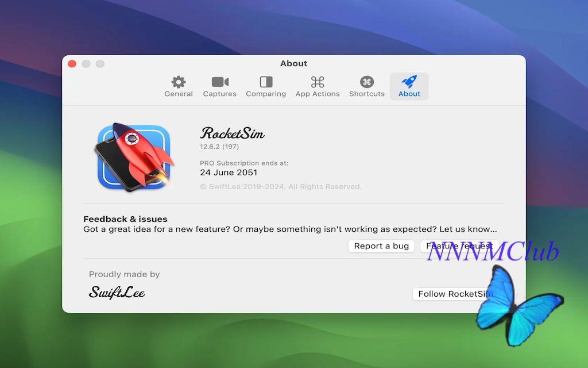Click the About rocket tab
The image size is (588, 368).
409,87
